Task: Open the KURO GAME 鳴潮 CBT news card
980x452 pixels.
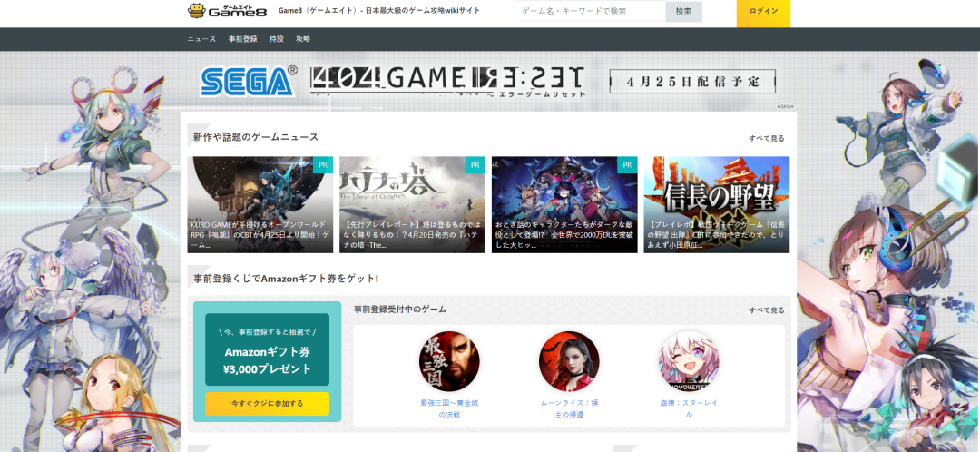Action: pos(260,204)
